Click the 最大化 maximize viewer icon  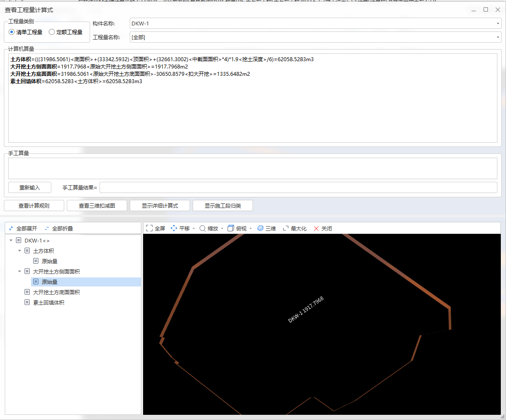click(x=286, y=228)
